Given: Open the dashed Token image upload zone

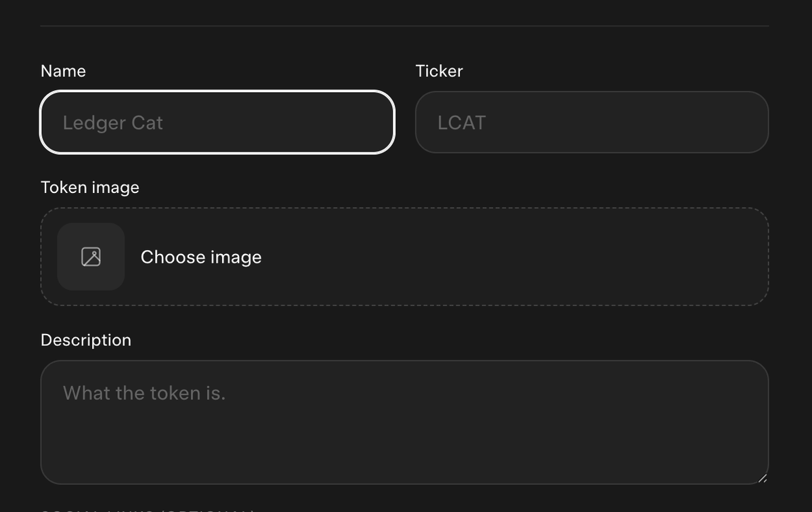Looking at the screenshot, I should click(404, 257).
